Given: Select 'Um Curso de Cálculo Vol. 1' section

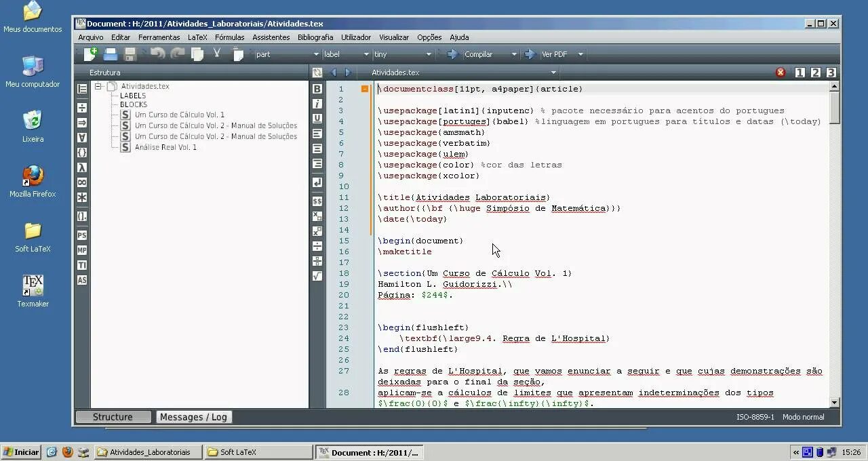Looking at the screenshot, I should (x=180, y=115).
